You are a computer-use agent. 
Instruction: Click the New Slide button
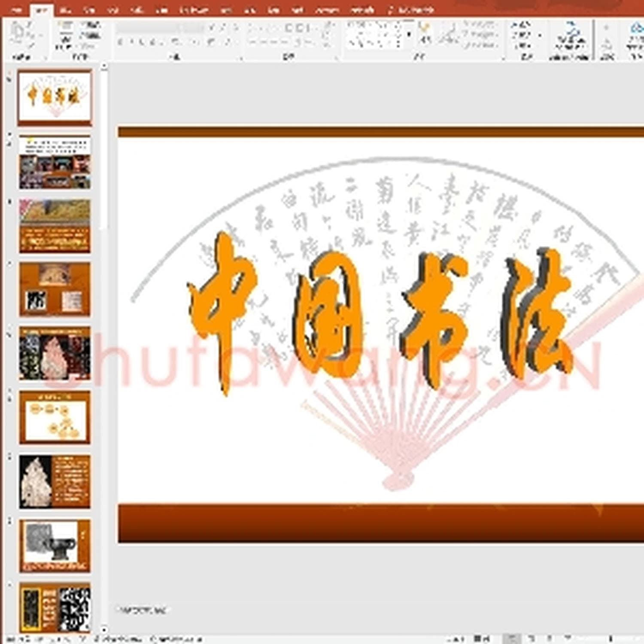coord(65,35)
